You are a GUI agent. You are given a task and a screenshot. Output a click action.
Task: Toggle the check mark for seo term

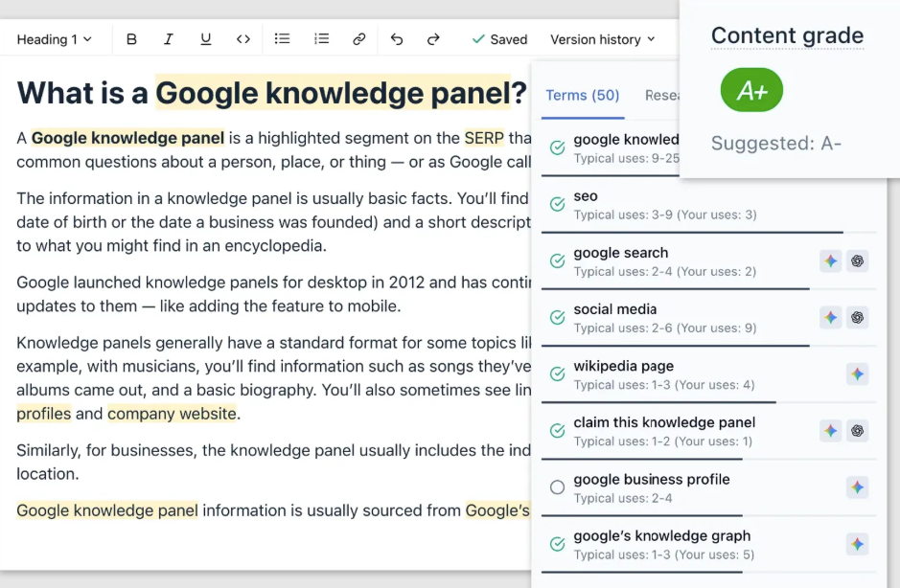[557, 204]
